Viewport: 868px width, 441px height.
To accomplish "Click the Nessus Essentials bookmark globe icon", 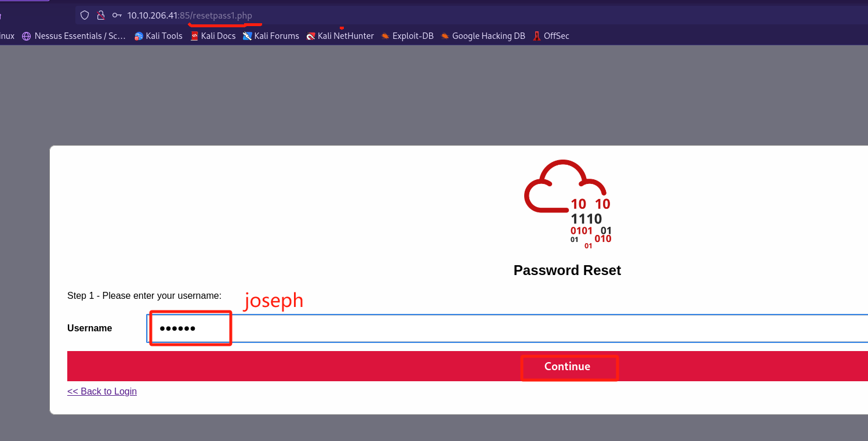I will (x=26, y=36).
